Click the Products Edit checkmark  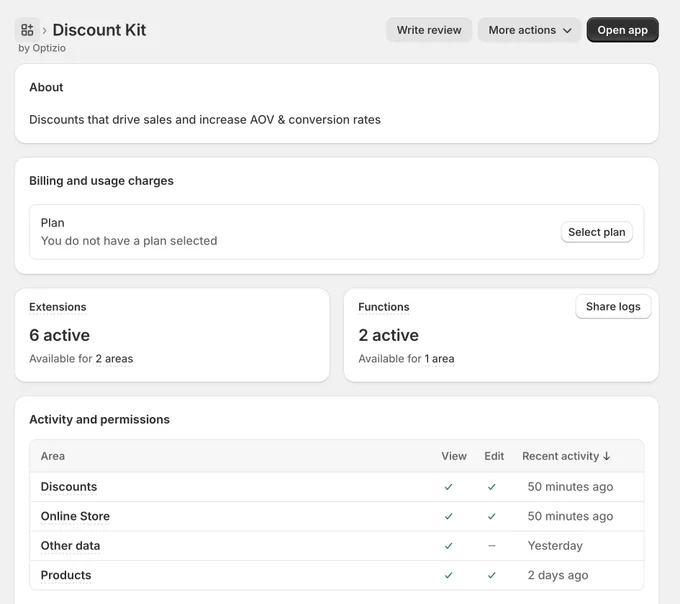pos(491,575)
